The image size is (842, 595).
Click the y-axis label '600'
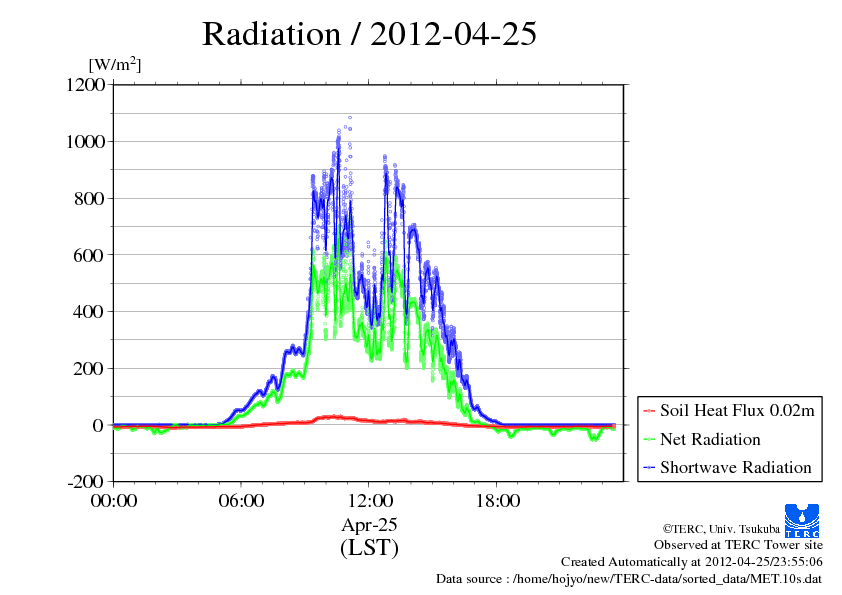click(x=89, y=256)
